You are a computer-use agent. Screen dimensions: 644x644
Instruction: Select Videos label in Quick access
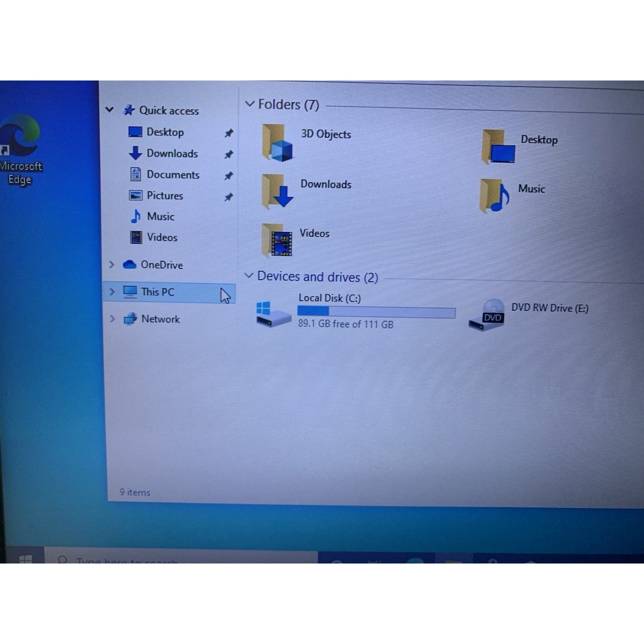(x=162, y=237)
